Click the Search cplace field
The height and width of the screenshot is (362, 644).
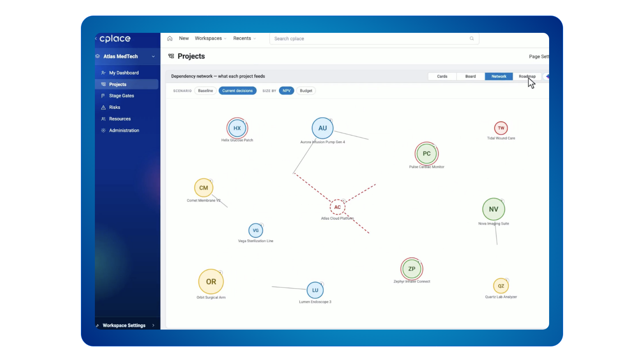pyautogui.click(x=374, y=39)
